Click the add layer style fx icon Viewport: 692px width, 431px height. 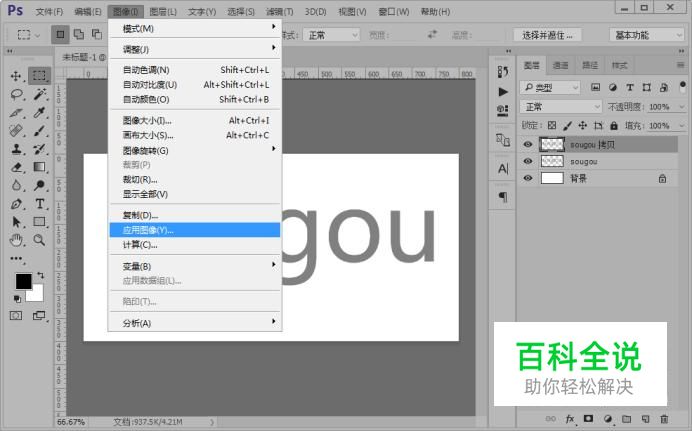pos(570,419)
